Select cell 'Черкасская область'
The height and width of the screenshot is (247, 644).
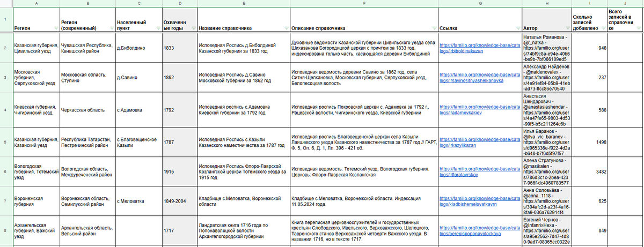[x=87, y=109]
